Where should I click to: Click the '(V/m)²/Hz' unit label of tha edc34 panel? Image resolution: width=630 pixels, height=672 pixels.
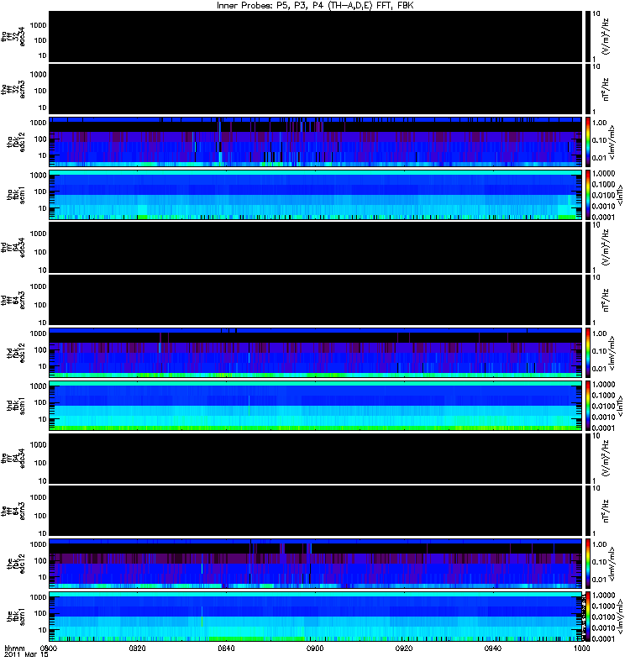pos(606,36)
